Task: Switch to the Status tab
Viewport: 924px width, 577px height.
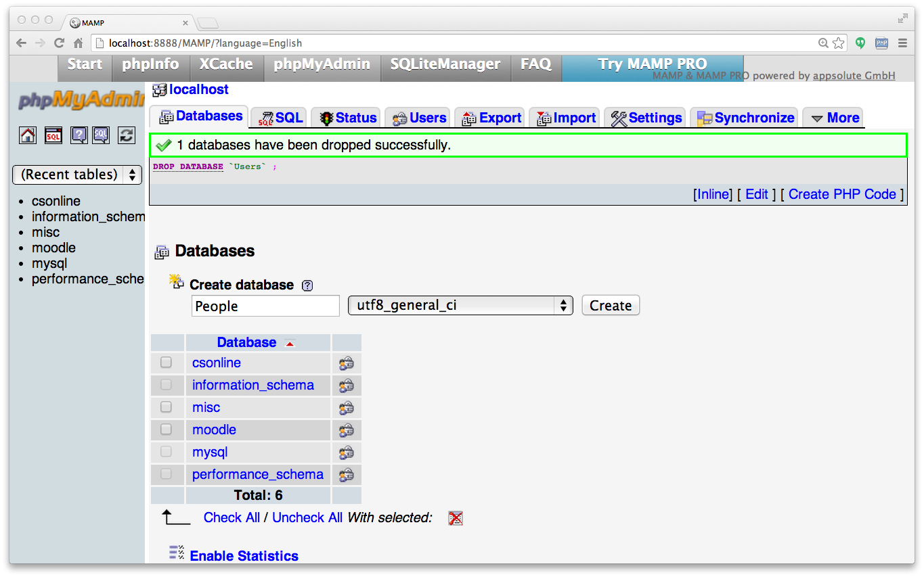Action: coord(347,118)
